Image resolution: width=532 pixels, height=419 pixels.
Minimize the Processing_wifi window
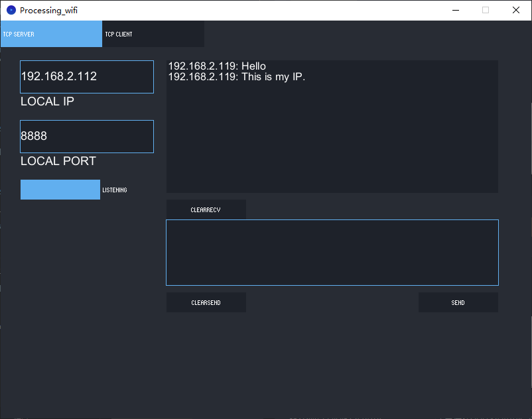[x=456, y=10]
